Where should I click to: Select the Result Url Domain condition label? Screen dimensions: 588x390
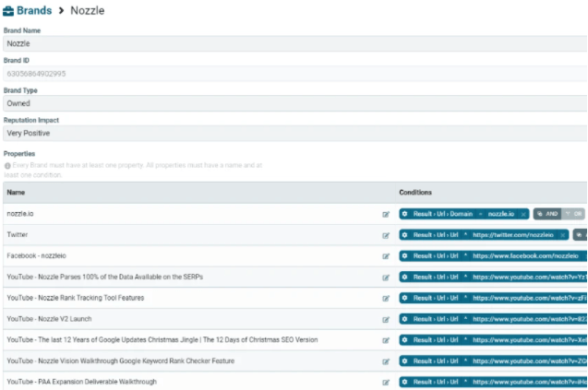tap(443, 214)
